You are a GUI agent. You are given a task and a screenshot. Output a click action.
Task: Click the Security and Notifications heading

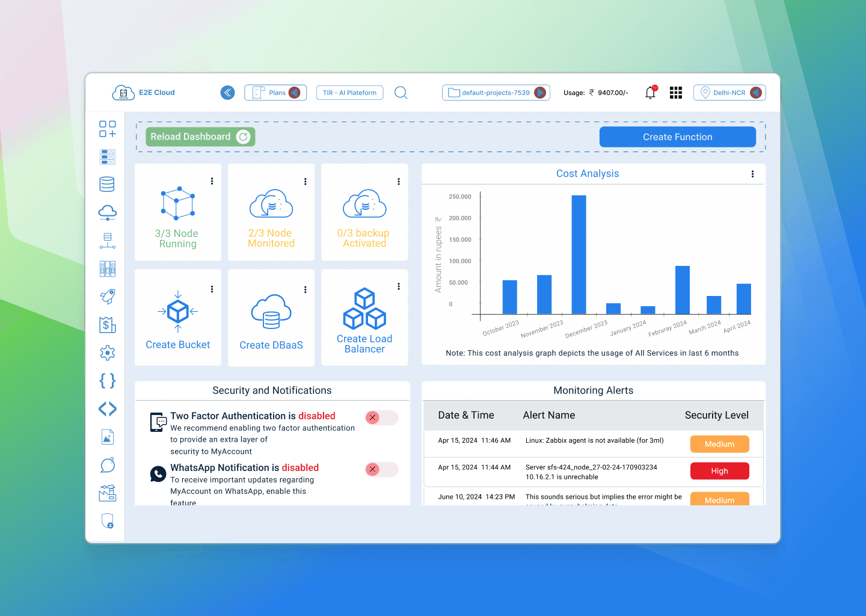point(272,390)
